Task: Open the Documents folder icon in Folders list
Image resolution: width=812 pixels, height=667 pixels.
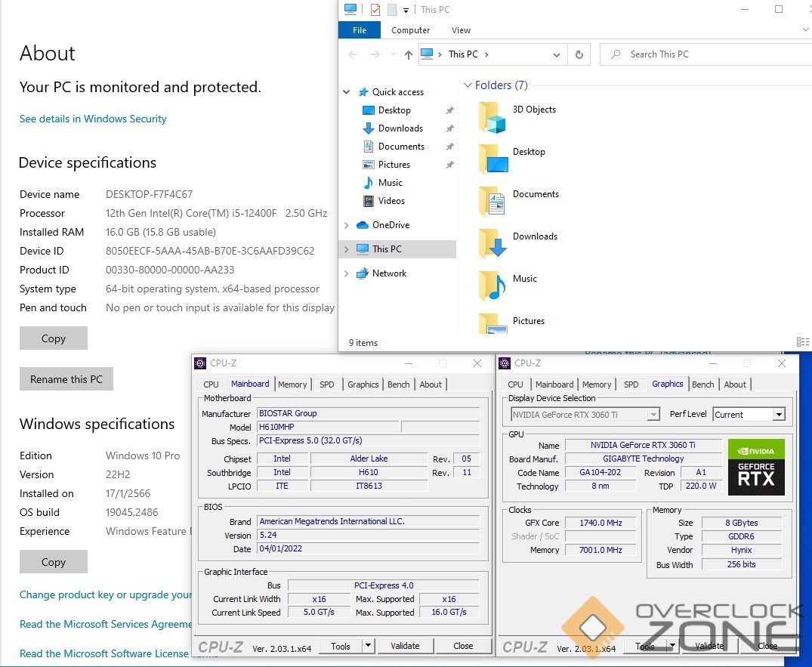Action: coord(492,202)
